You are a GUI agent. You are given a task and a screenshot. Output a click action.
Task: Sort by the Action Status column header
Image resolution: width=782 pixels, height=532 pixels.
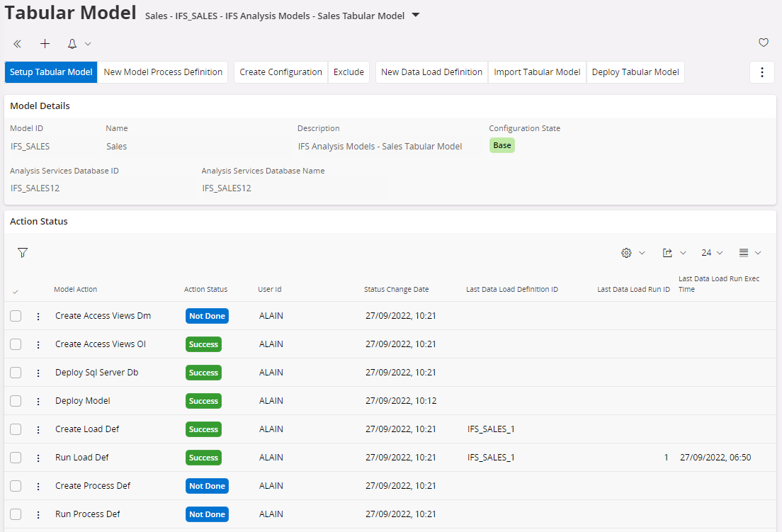click(205, 289)
